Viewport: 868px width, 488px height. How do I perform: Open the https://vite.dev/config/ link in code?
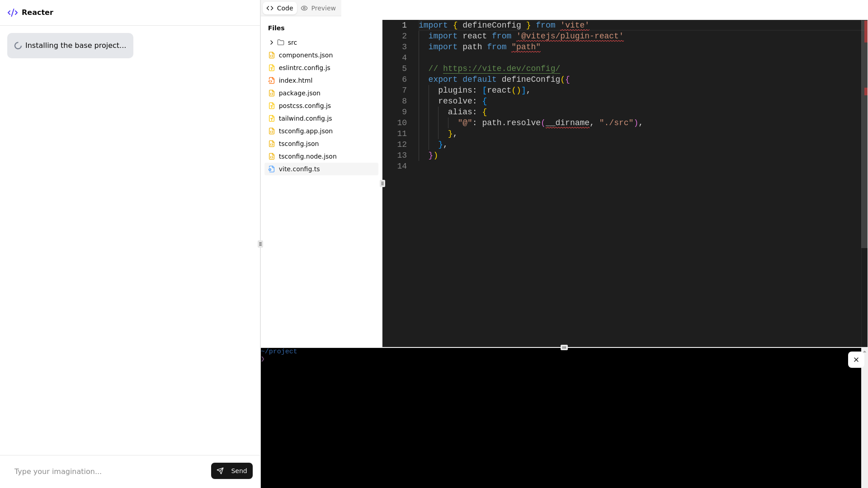501,69
